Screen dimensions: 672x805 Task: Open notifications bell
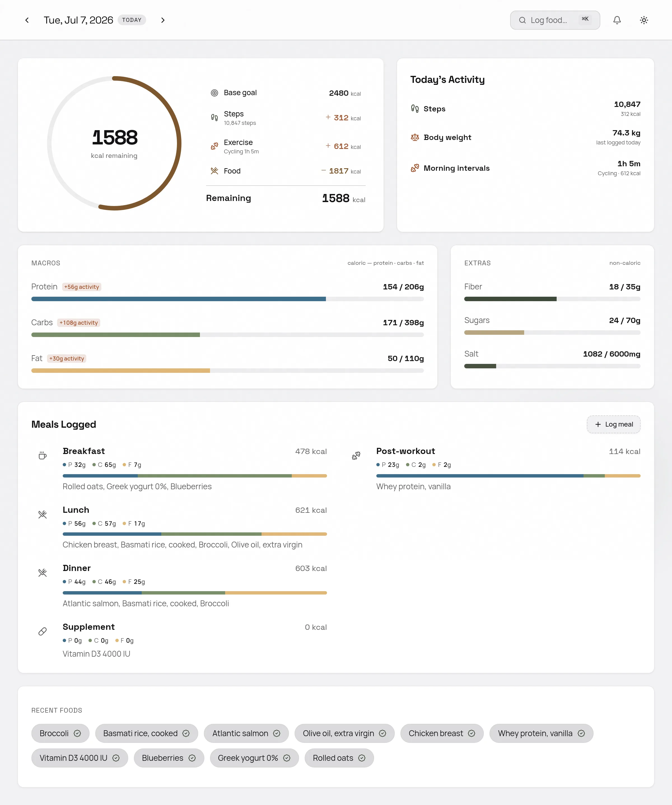click(617, 20)
